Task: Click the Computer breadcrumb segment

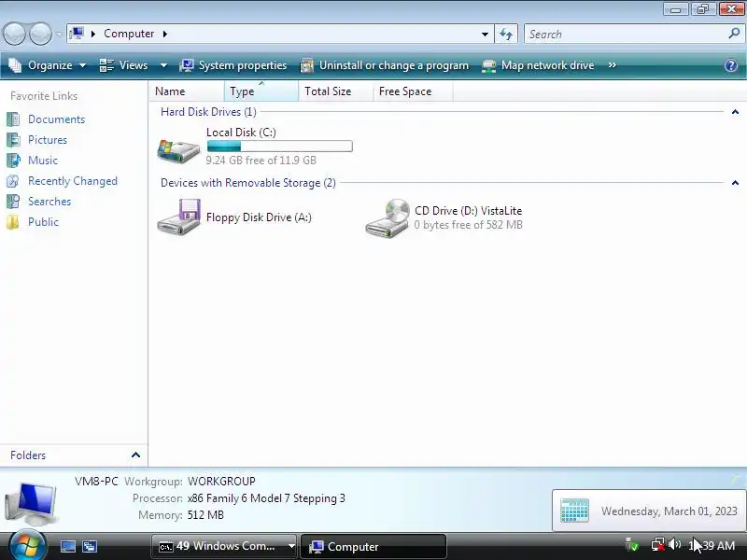Action: 129,34
